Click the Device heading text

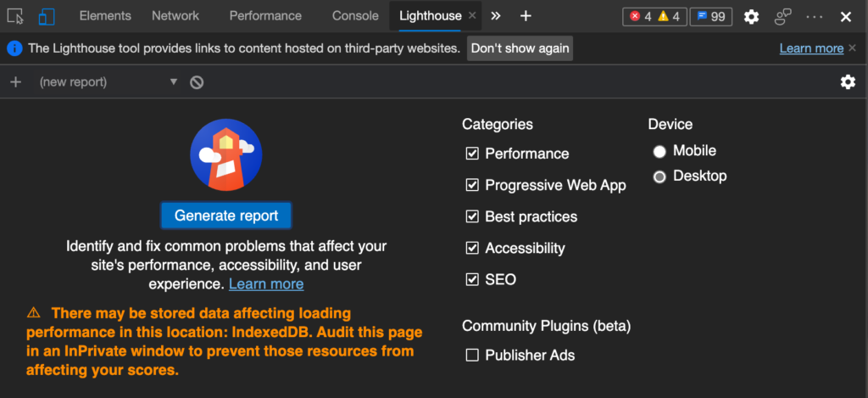click(x=670, y=124)
